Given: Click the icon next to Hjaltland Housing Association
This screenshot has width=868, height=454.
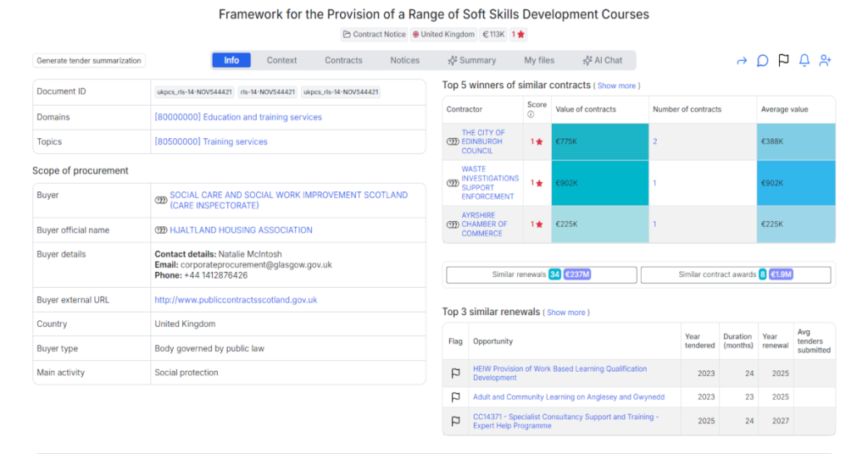Looking at the screenshot, I should click(160, 230).
